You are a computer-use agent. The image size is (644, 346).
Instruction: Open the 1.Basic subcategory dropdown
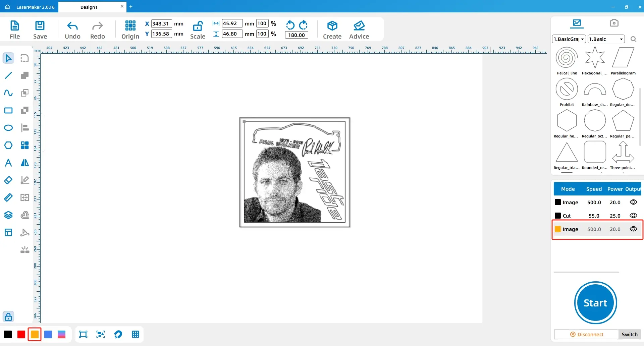[x=606, y=39]
